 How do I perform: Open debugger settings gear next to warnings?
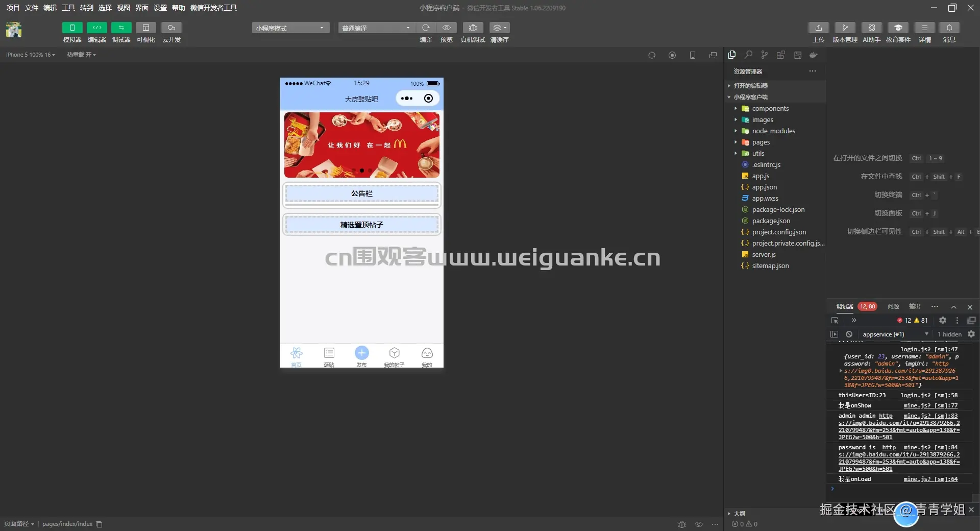943,320
